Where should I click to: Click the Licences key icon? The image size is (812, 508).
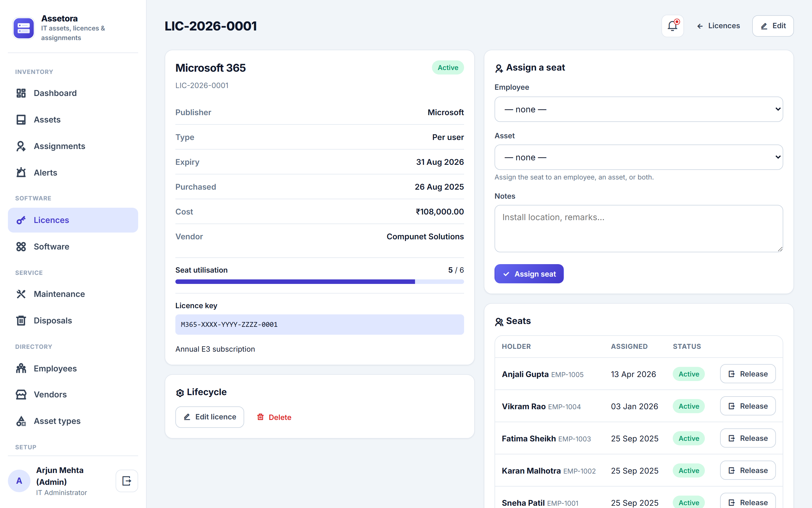[21, 220]
